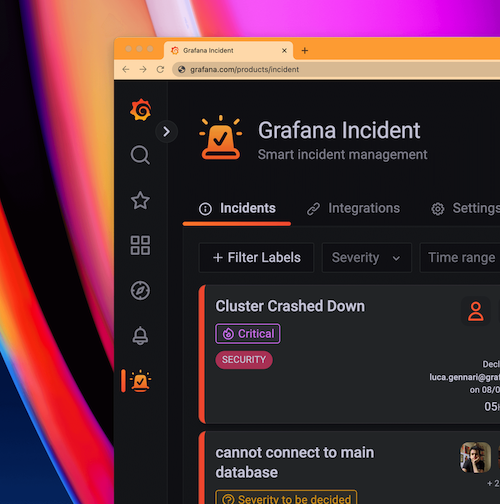Click the SECURITY label tag
The image size is (500, 504).
pyautogui.click(x=244, y=360)
